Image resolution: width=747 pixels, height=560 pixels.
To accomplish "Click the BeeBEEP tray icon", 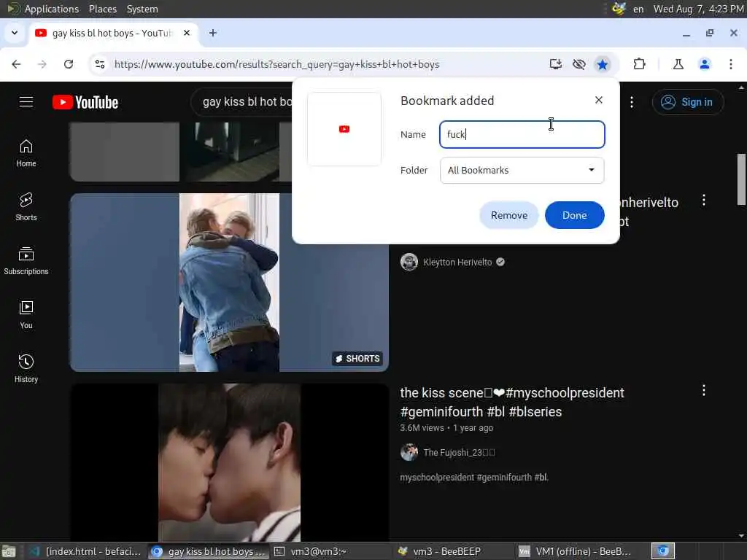I will [619, 9].
